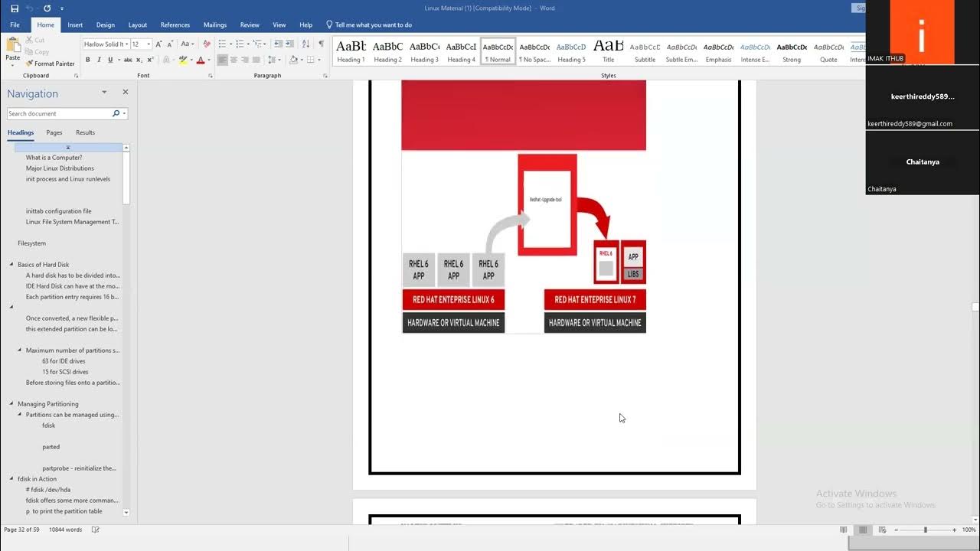
Task: Zoom in with the plus button
Action: coord(954,530)
